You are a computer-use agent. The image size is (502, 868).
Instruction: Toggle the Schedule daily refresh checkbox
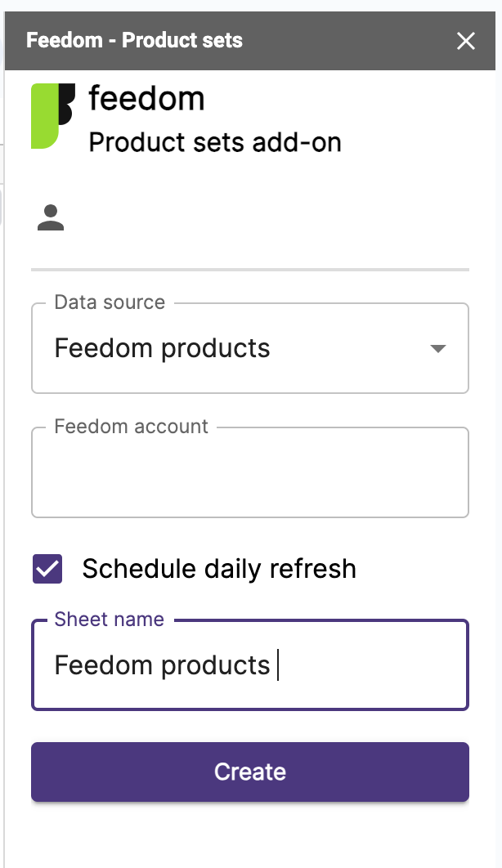[47, 569]
